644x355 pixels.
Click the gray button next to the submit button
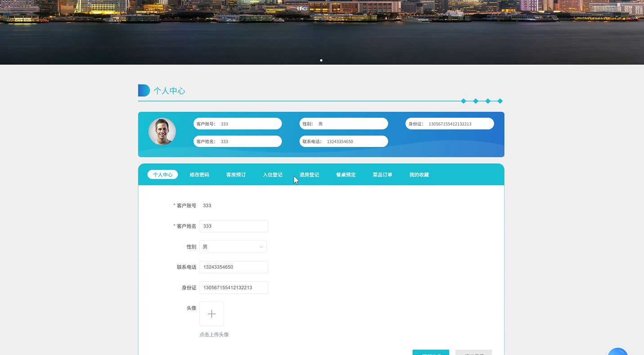(x=473, y=354)
